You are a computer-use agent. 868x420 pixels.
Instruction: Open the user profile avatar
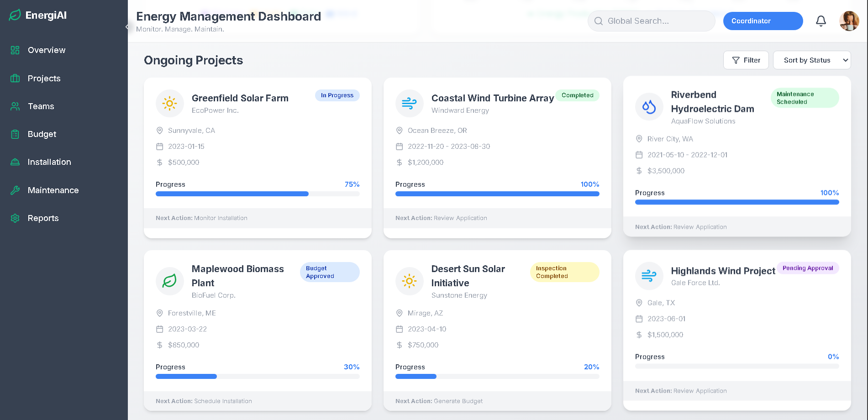[x=849, y=21]
